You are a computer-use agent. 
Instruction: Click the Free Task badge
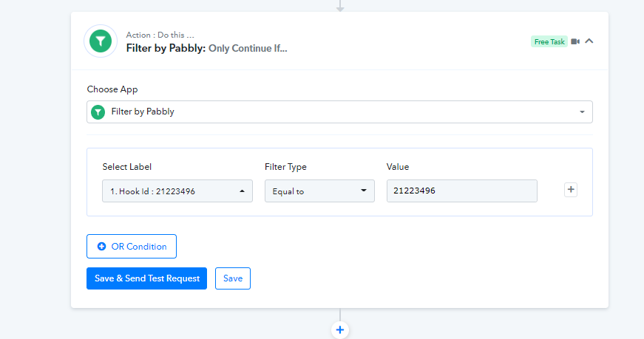[x=549, y=41]
